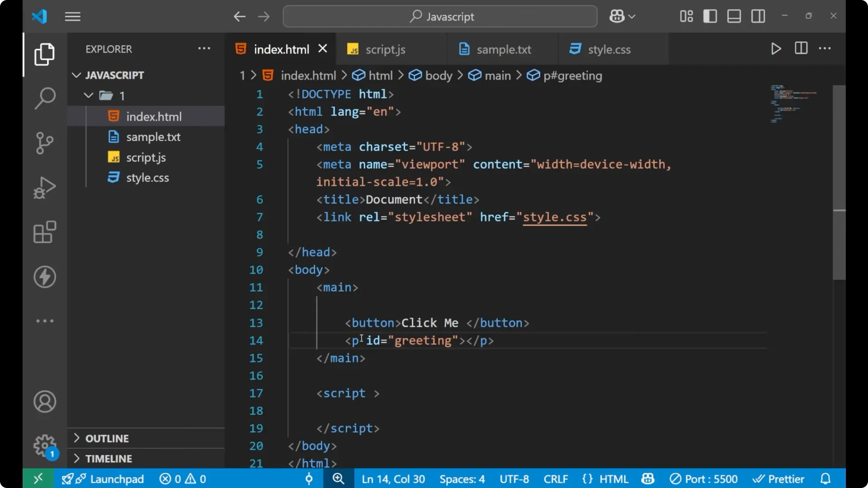
Task: Toggle the secondary sidebar
Action: pos(758,16)
